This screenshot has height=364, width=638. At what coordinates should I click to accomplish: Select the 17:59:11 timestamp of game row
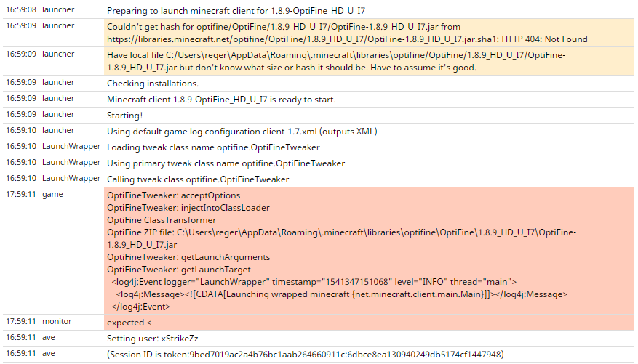click(x=21, y=194)
